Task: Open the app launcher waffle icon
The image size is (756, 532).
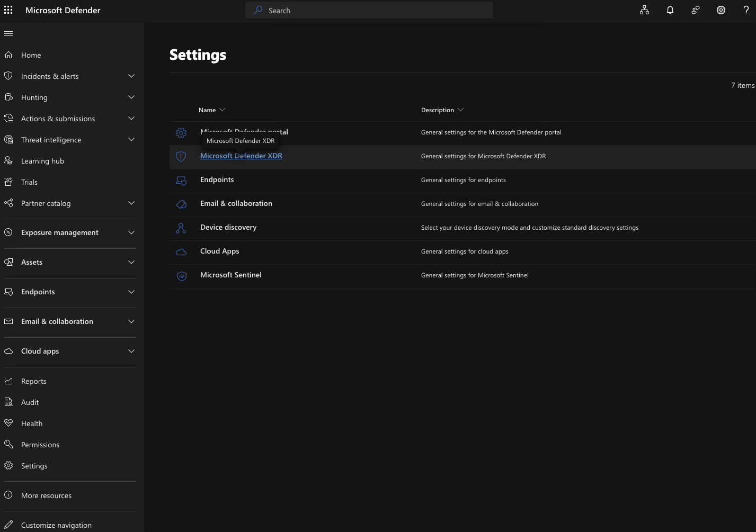Action: click(8, 10)
